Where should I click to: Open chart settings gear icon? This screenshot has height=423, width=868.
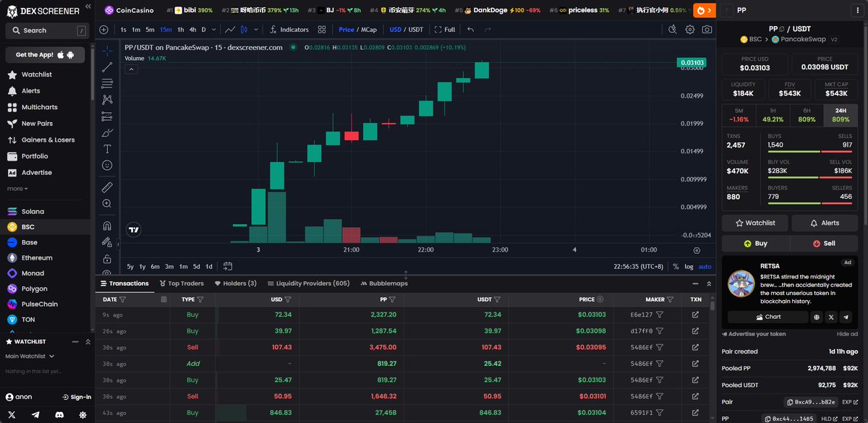(x=689, y=30)
